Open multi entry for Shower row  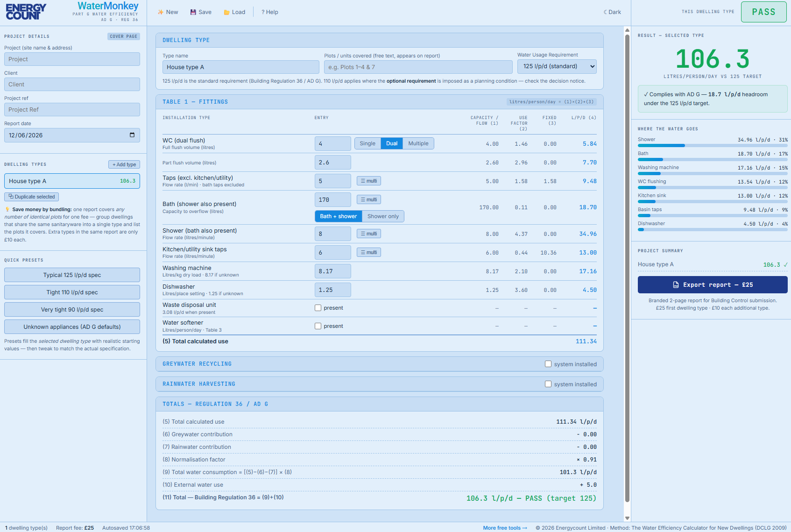click(369, 234)
